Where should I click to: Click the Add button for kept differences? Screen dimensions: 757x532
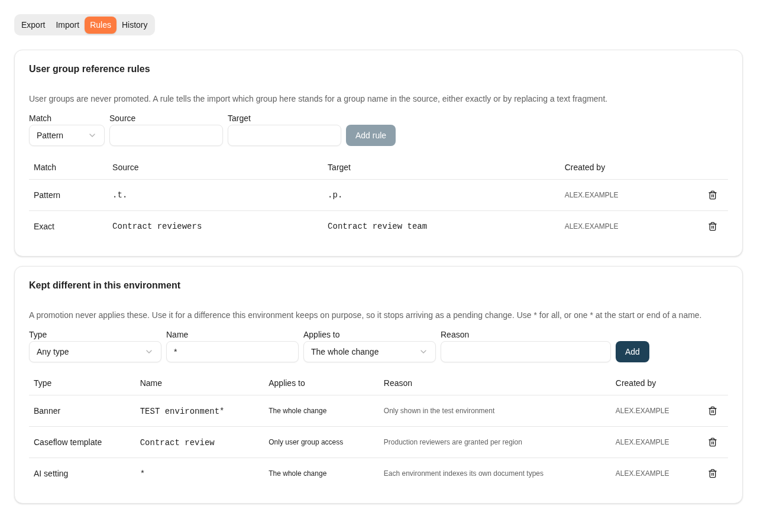pyautogui.click(x=632, y=352)
